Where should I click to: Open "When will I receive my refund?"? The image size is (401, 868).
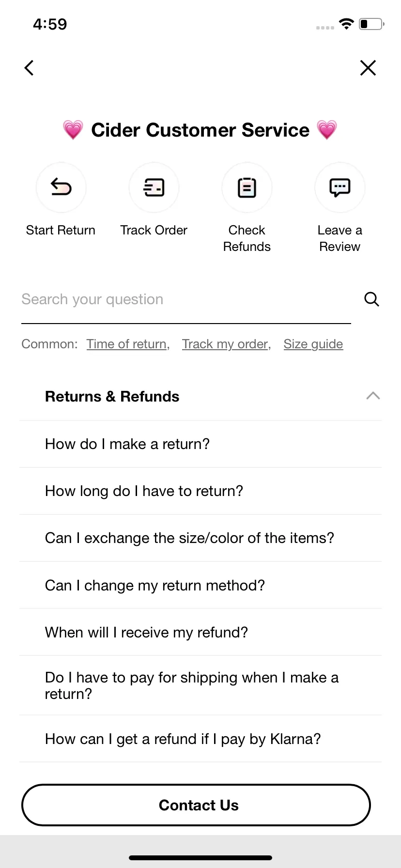pos(200,632)
